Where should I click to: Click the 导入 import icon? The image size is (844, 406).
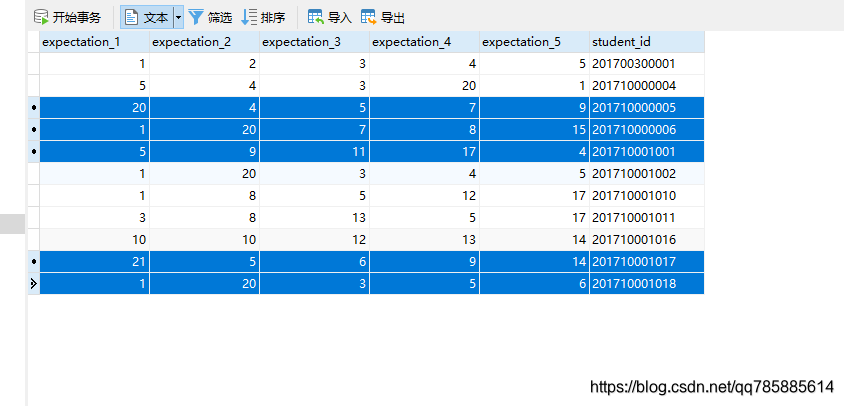315,17
